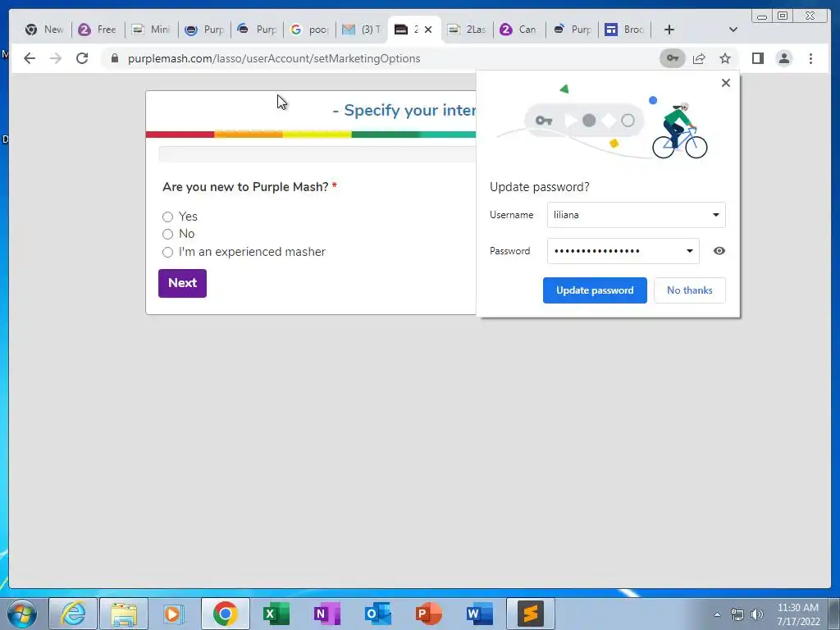Open the saved passwords key icon

coord(673,58)
